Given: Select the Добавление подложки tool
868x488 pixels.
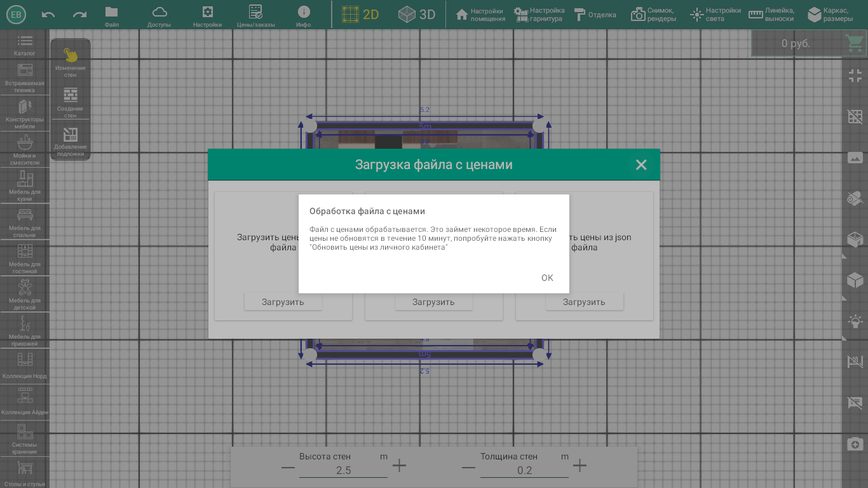Looking at the screenshot, I should [x=71, y=141].
